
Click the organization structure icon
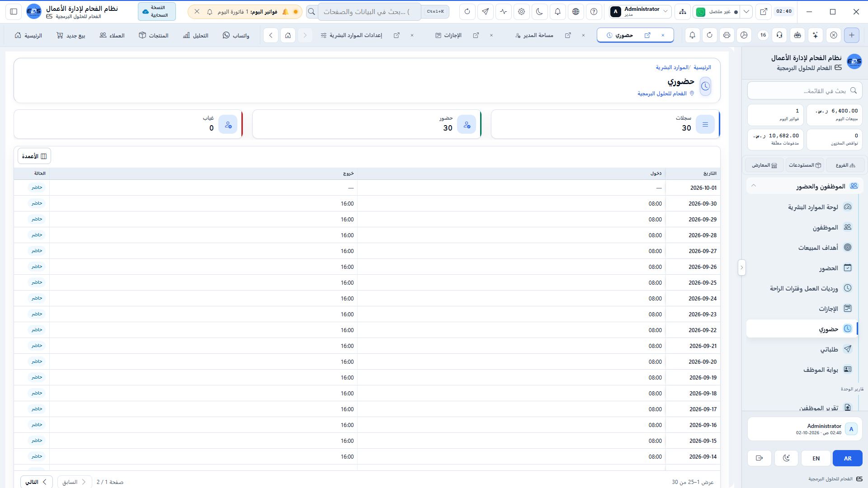point(682,12)
